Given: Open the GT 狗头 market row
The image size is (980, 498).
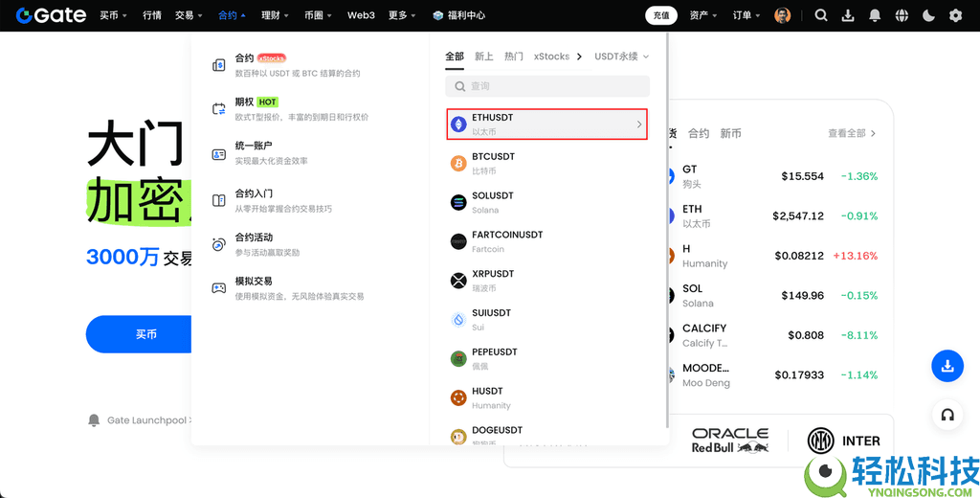Looking at the screenshot, I should tap(772, 176).
